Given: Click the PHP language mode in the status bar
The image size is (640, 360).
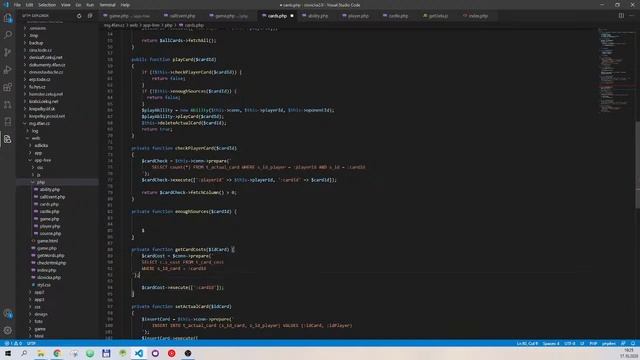Looking at the screenshot, I should coord(593,343).
